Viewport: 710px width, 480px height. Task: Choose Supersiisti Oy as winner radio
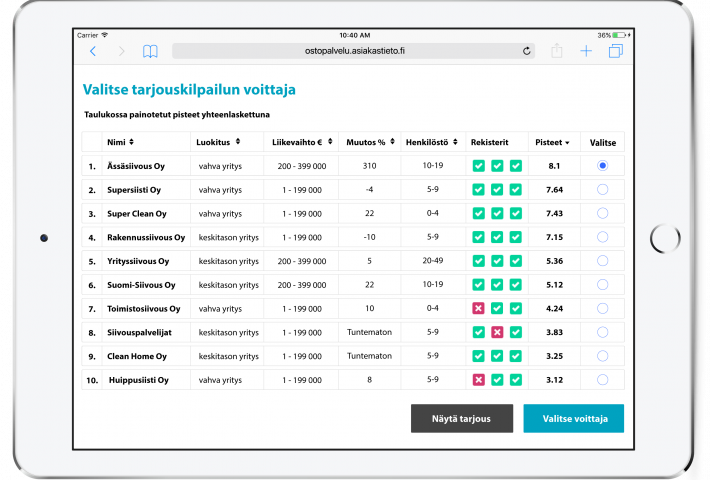[x=602, y=189]
